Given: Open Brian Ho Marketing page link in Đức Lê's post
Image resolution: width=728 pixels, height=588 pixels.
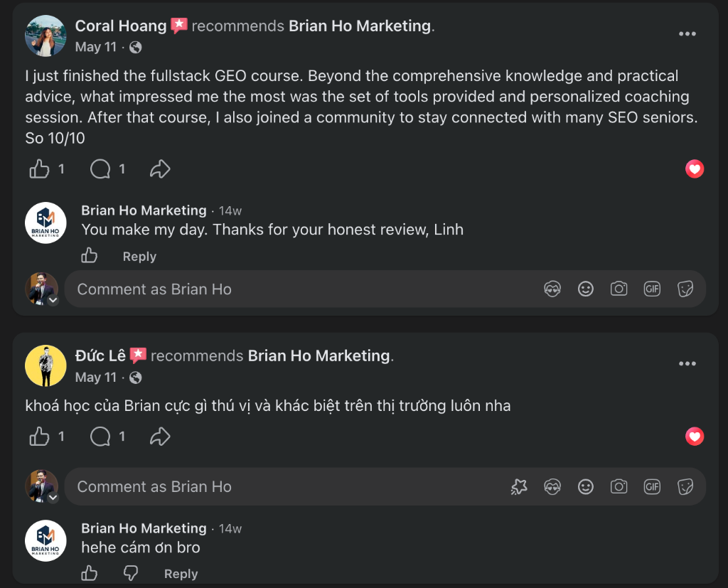Looking at the screenshot, I should point(319,356).
